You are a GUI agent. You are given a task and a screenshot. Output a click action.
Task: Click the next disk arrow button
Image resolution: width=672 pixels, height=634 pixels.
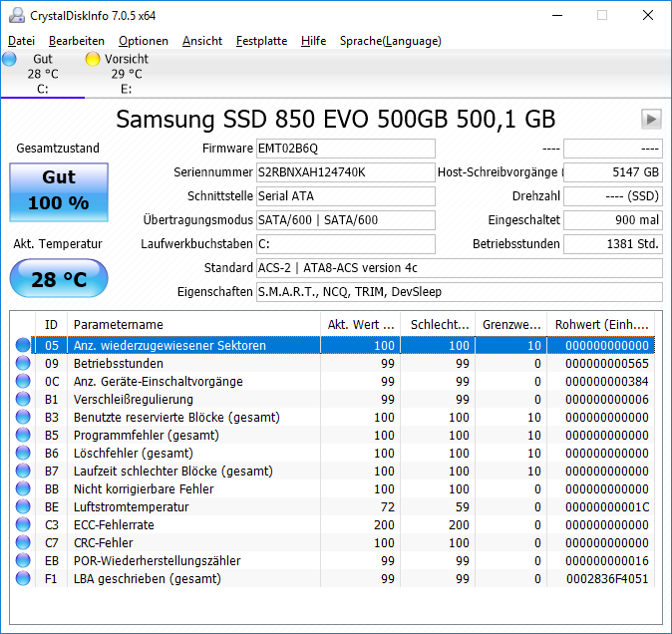(x=651, y=119)
